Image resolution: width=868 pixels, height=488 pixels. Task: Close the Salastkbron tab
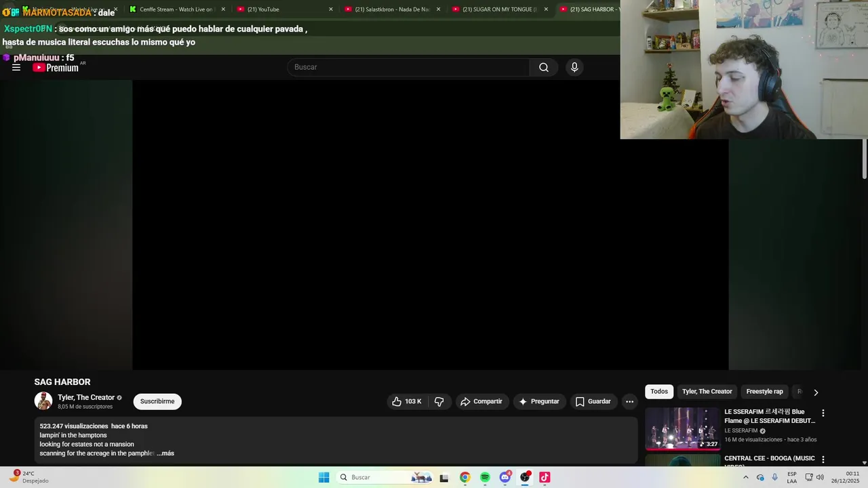coord(438,9)
